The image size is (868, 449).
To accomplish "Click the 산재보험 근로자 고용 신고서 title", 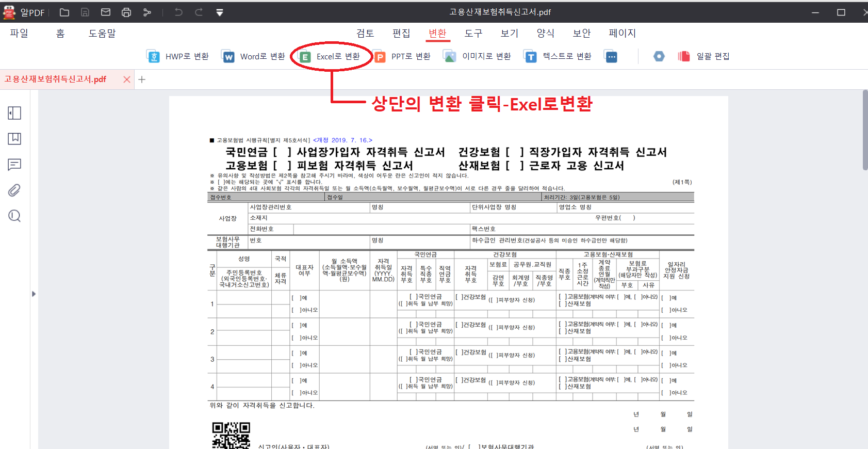I will click(x=541, y=166).
